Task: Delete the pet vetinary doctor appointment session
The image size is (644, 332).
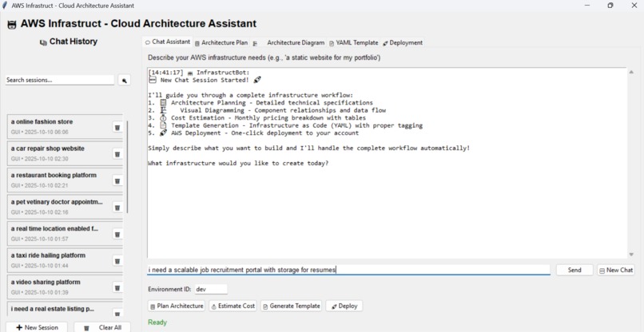Action: [117, 207]
